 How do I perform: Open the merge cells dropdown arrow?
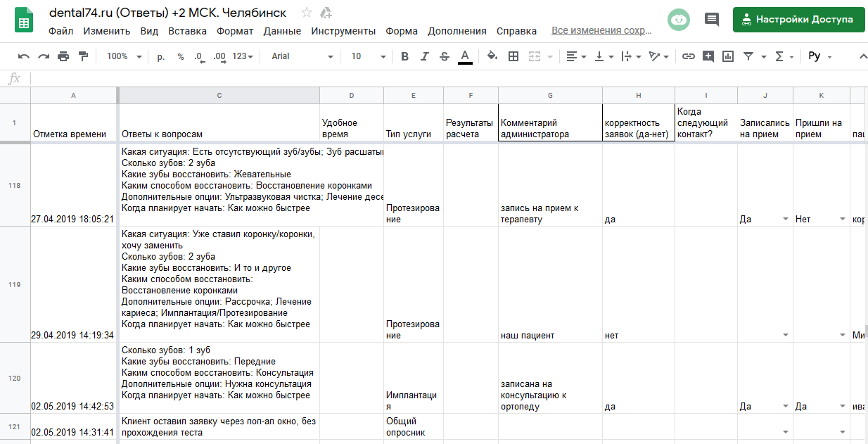[550, 57]
